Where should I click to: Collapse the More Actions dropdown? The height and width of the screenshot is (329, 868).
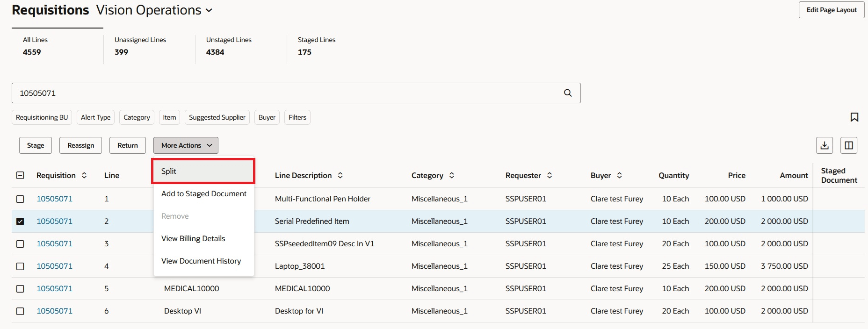coord(186,145)
